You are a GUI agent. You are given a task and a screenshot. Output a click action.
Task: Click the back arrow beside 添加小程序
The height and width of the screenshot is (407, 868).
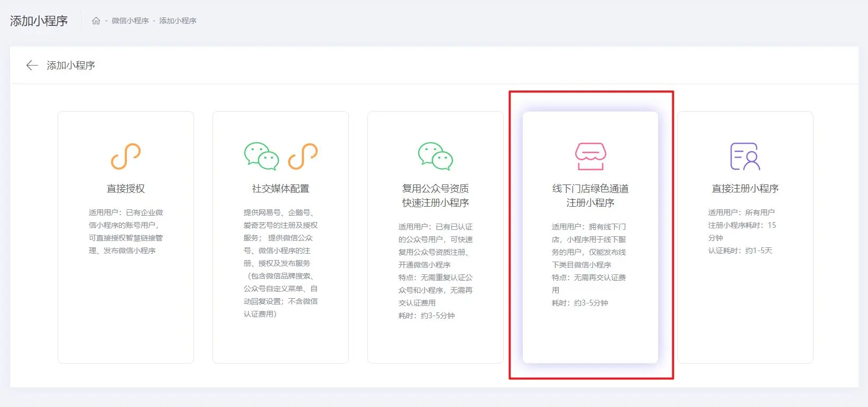coord(32,65)
